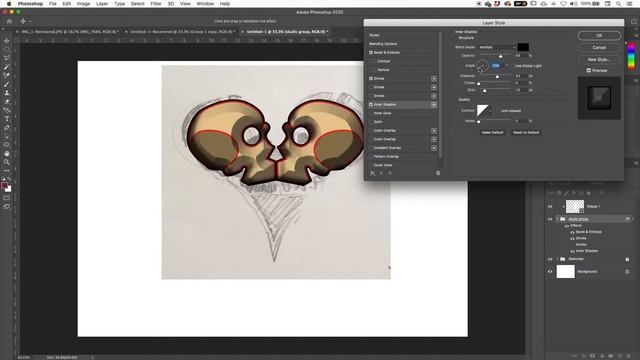Switch to the IMG_1-Recovered.JPG document tab
640x360 pixels.
pyautogui.click(x=70, y=31)
